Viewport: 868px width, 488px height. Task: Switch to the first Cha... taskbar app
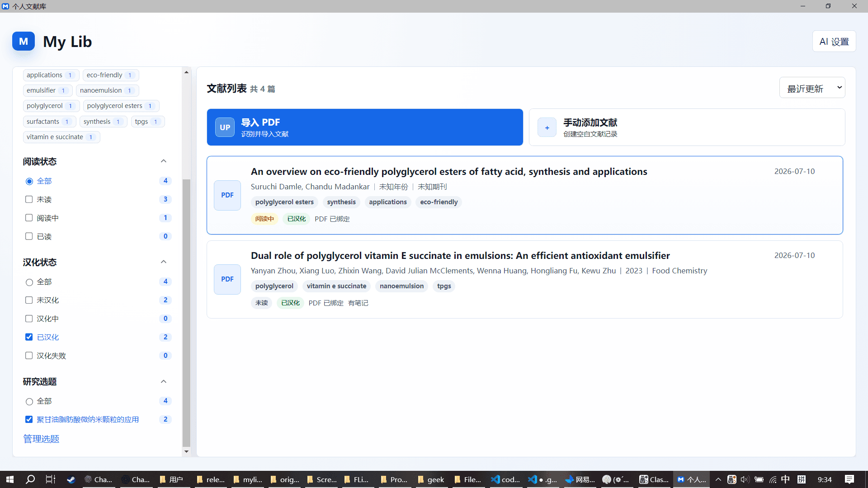point(99,479)
